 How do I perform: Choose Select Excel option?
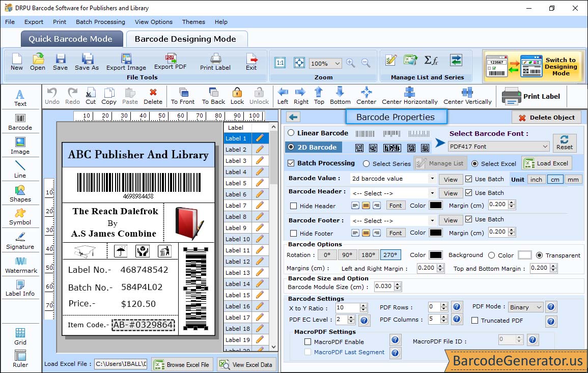coord(475,164)
